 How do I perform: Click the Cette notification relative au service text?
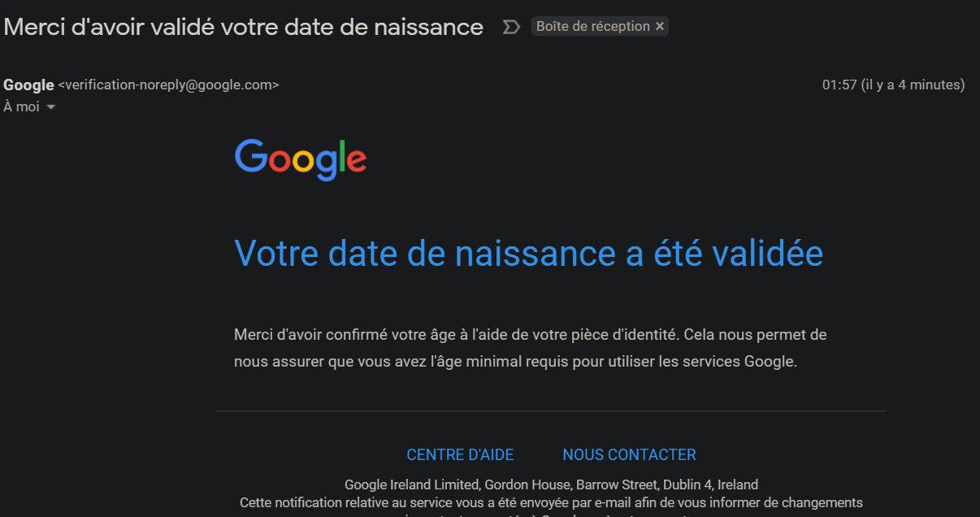point(551,502)
